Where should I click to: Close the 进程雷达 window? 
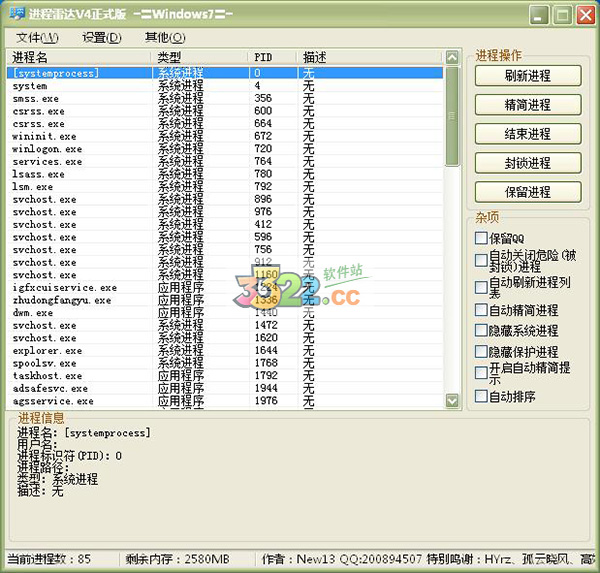click(x=586, y=15)
